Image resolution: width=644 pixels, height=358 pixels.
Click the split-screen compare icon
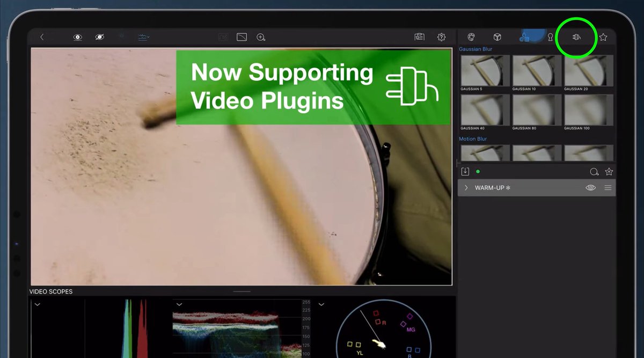241,37
